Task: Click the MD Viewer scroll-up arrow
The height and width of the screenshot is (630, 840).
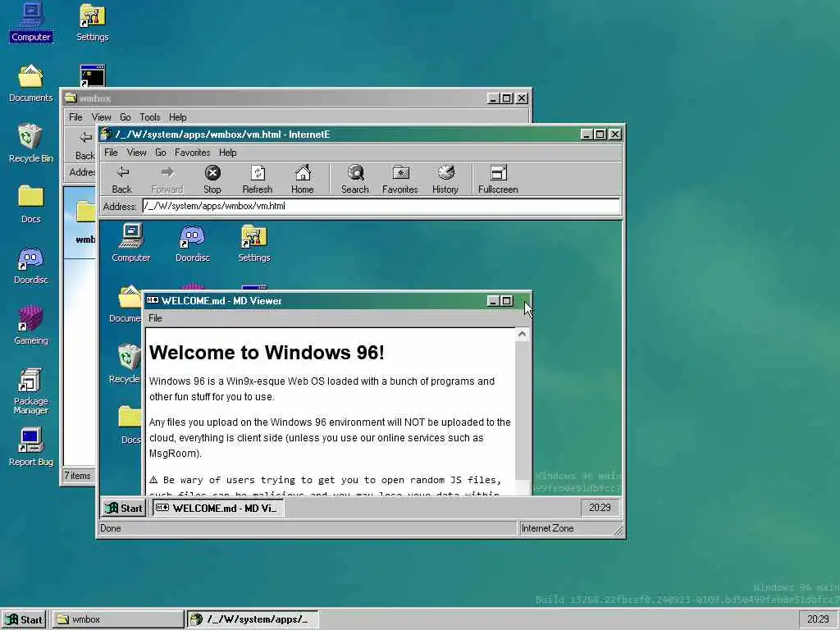Action: coord(523,335)
